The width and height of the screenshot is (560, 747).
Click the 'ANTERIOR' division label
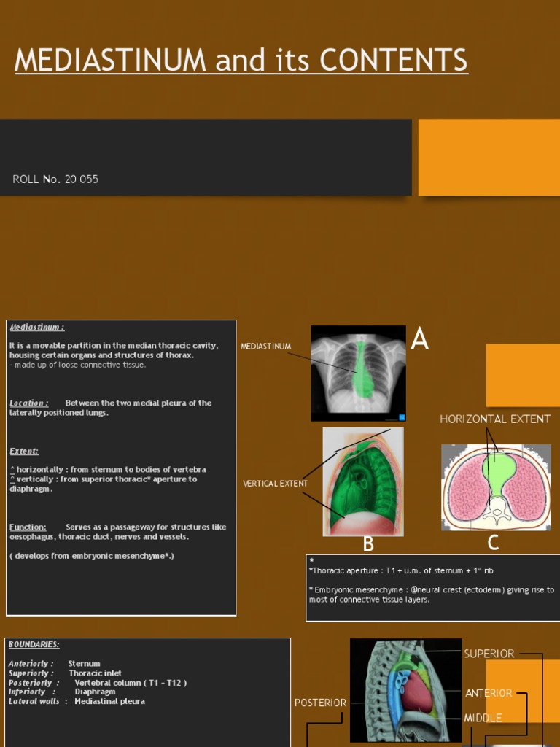[x=489, y=693]
